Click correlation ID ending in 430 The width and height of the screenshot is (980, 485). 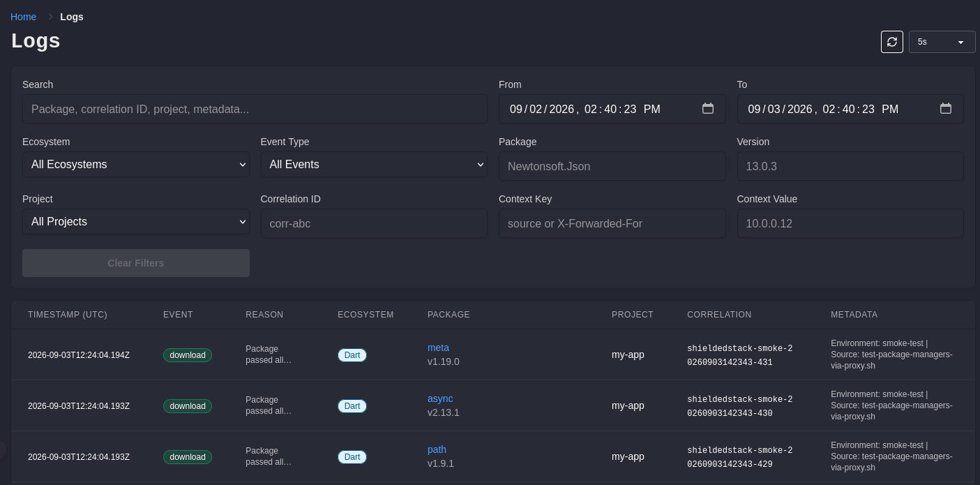pyautogui.click(x=739, y=406)
